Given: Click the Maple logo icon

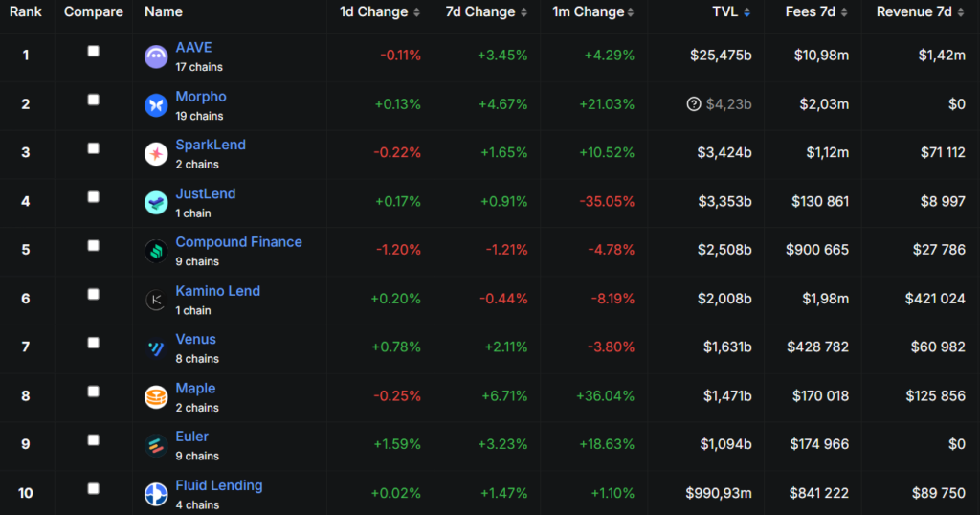Looking at the screenshot, I should (x=156, y=397).
